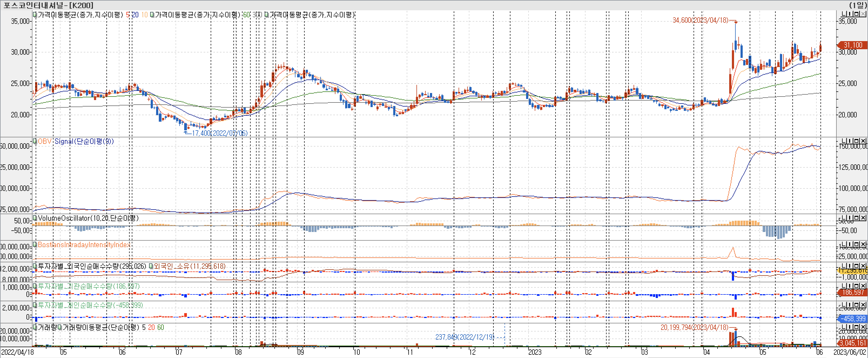Maximize the 거래량 volume panel
The height and width of the screenshot is (358, 868).
tap(856, 327)
